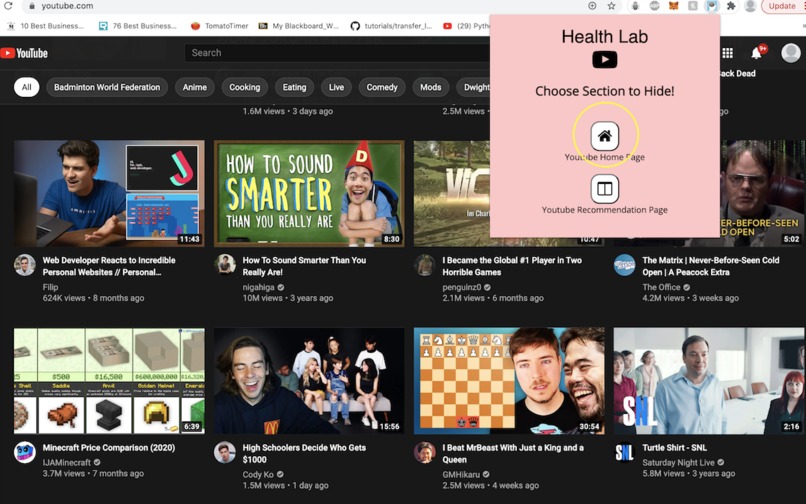Go to YouTube home via the logo

coord(24,53)
